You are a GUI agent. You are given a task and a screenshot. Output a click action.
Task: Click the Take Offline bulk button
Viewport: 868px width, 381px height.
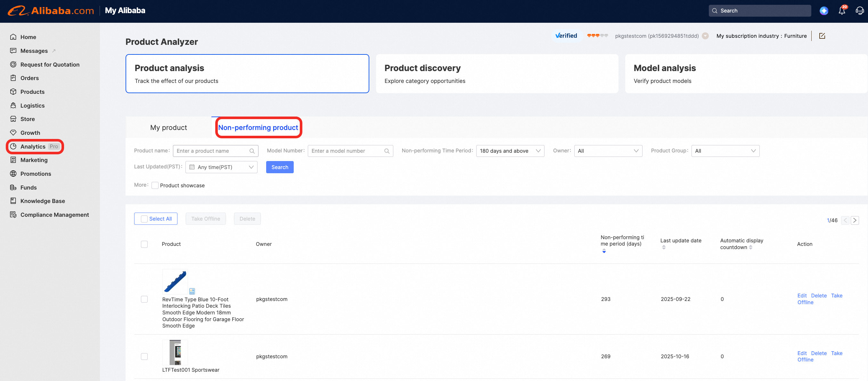[x=206, y=219]
